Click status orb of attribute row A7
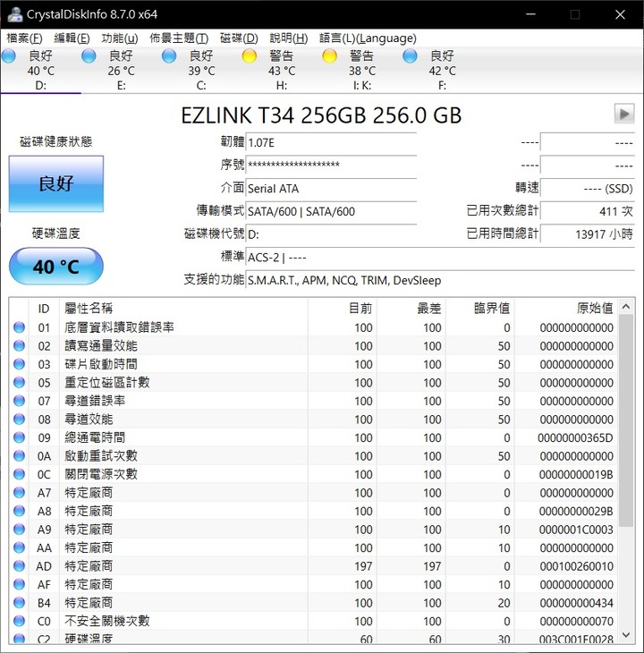 [x=19, y=492]
